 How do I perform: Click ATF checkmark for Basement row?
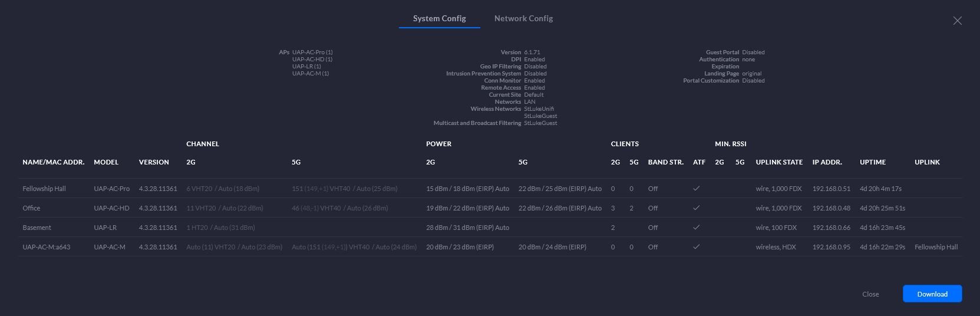pos(696,228)
